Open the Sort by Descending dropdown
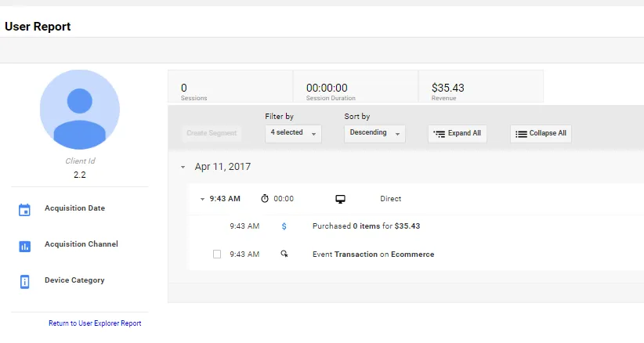Image resolution: width=644 pixels, height=343 pixels. (x=374, y=133)
